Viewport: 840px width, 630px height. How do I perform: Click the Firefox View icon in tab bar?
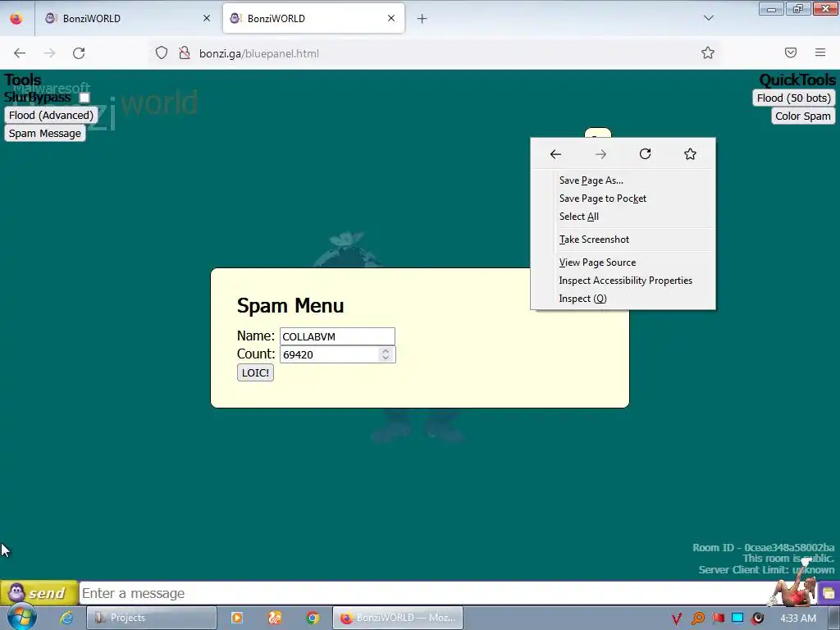pyautogui.click(x=16, y=19)
